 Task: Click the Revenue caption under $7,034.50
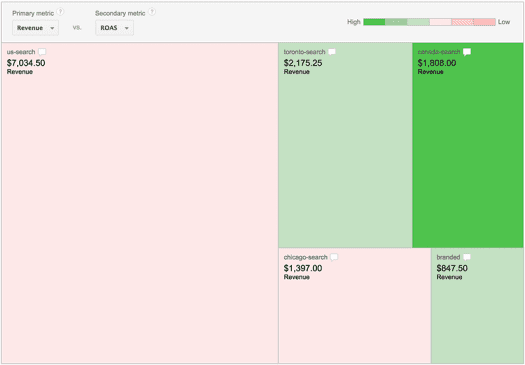(x=20, y=72)
